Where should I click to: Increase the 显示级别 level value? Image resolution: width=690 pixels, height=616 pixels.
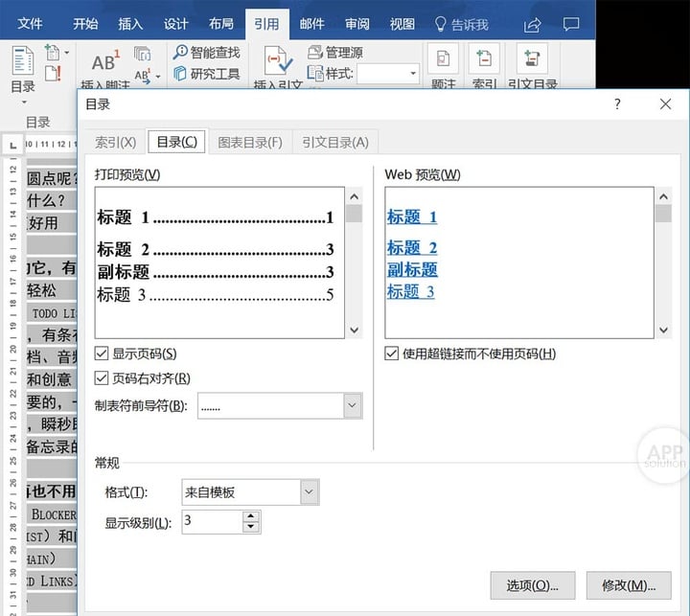pos(251,516)
